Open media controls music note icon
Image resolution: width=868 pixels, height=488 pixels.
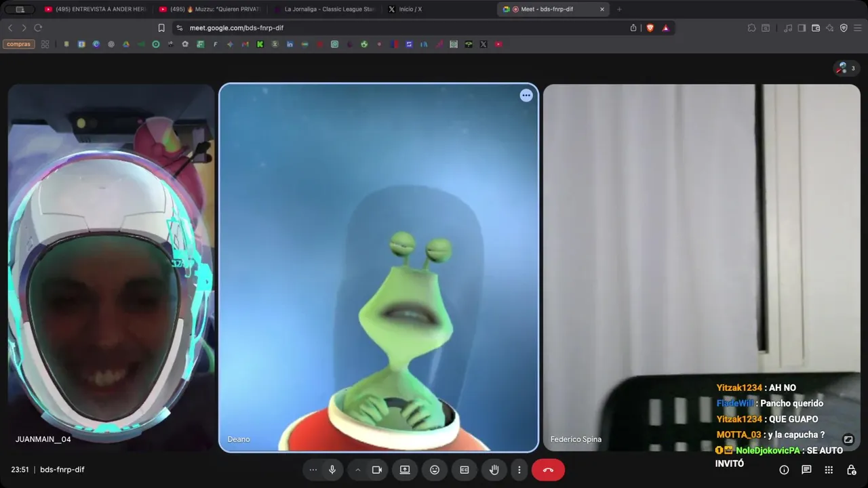pyautogui.click(x=788, y=28)
